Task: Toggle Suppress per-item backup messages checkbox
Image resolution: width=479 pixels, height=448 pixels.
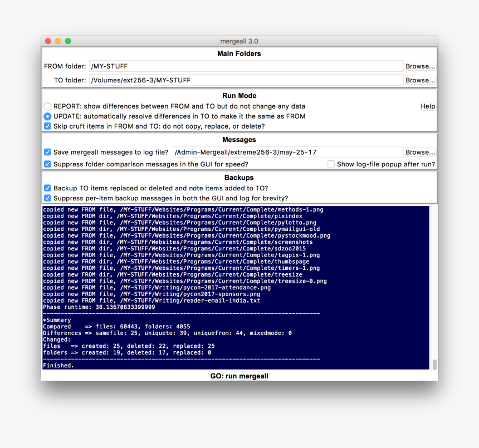Action: (x=47, y=198)
